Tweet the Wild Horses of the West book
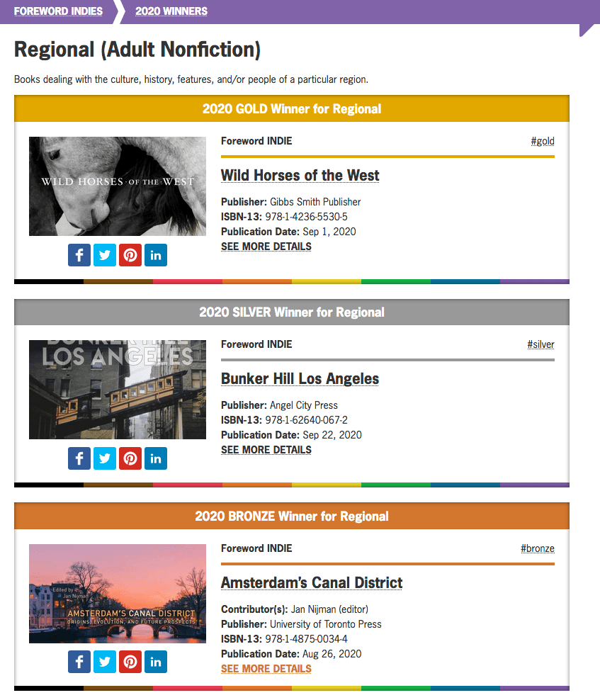The width and height of the screenshot is (600, 700). pos(105,255)
